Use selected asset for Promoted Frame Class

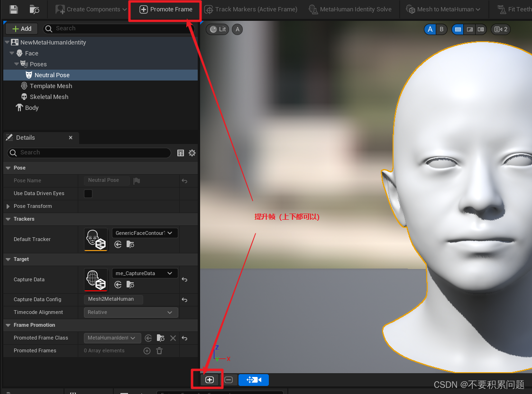(148, 338)
